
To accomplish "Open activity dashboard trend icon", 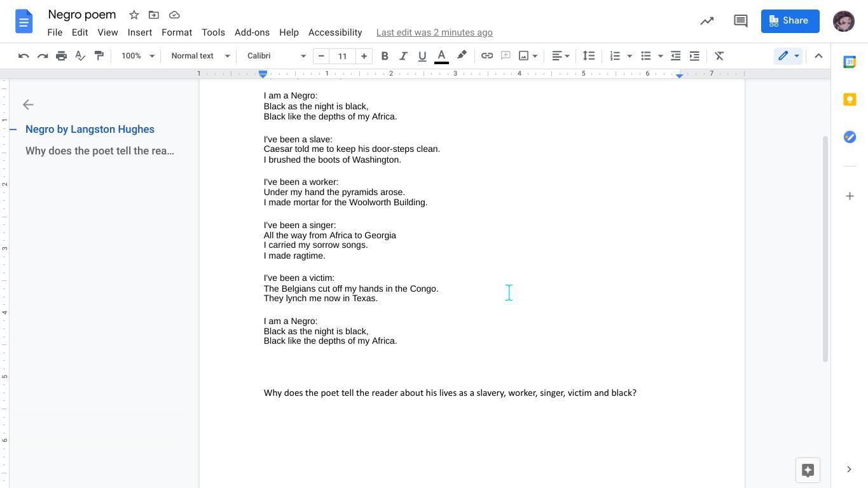I will [x=707, y=21].
